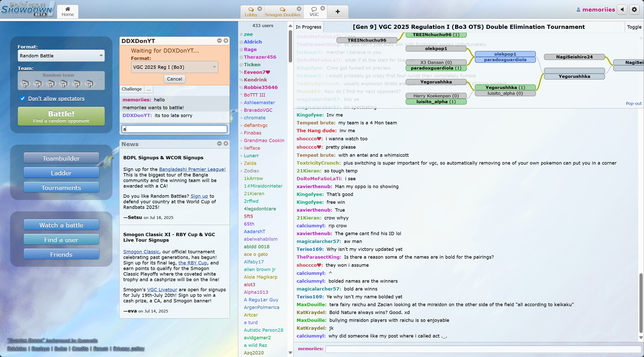Switch to the Lobby chat tab
The image size is (644, 357).
coord(251,12)
